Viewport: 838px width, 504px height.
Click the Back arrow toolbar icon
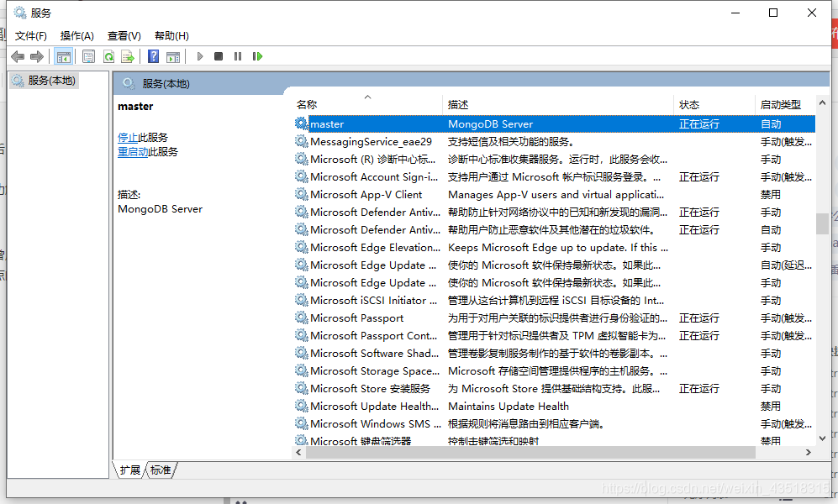17,56
